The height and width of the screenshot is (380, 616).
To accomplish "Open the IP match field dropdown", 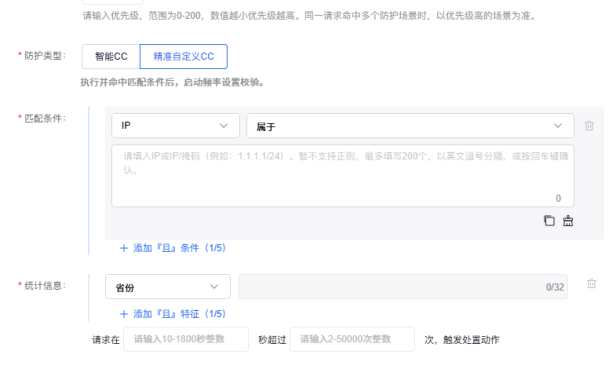I will [175, 126].
